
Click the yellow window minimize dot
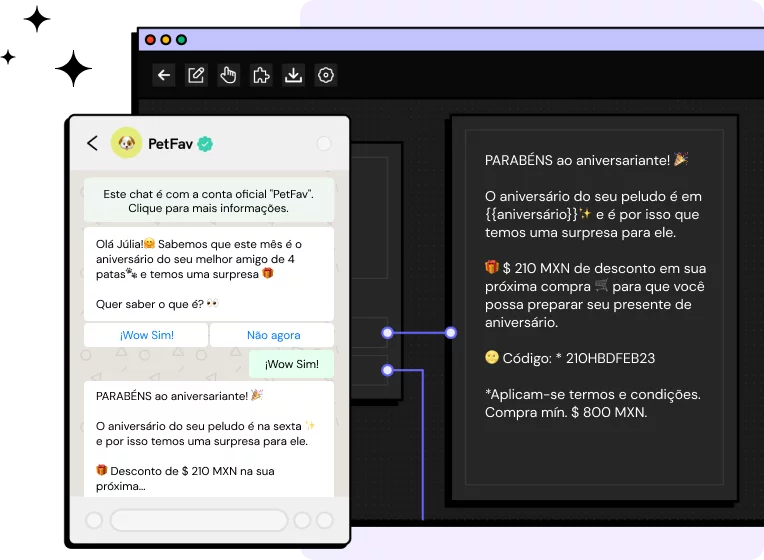point(166,40)
